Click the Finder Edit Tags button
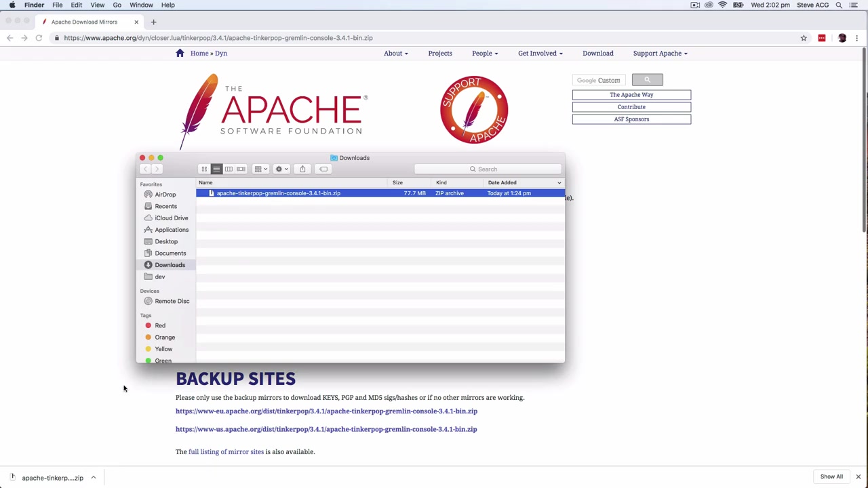This screenshot has width=868, height=488. click(x=323, y=169)
